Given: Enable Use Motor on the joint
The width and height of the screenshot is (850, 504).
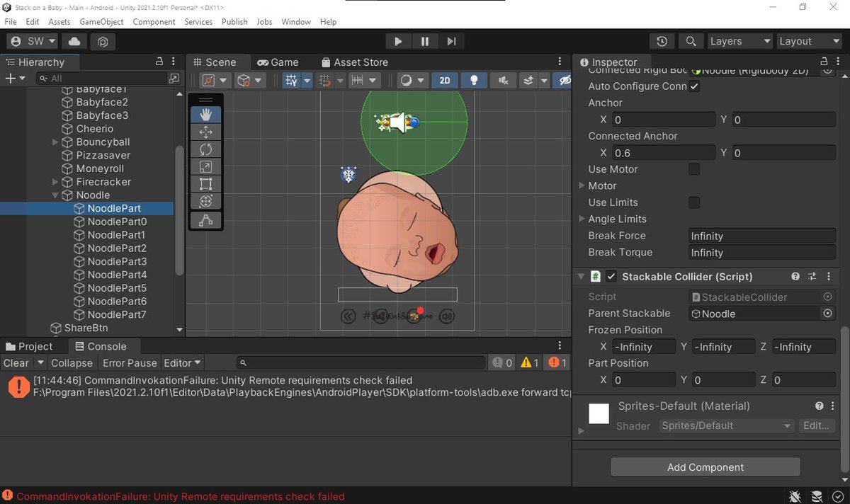Looking at the screenshot, I should tap(694, 169).
